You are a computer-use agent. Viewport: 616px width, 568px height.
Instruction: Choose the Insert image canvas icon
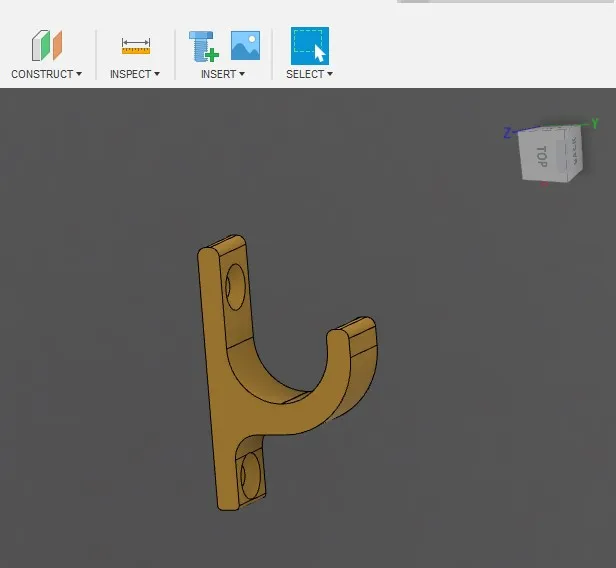(x=246, y=46)
